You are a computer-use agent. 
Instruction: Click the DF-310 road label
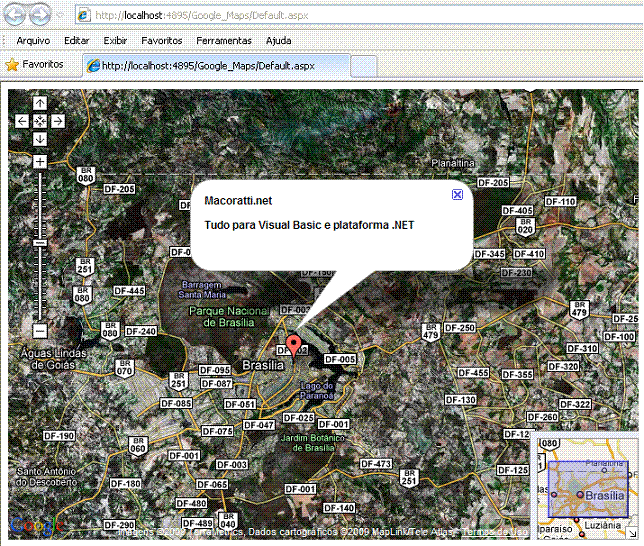582,348
